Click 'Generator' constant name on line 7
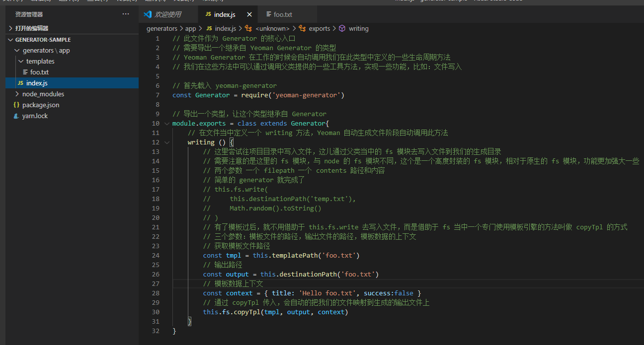This screenshot has width=644, height=345. pos(213,95)
